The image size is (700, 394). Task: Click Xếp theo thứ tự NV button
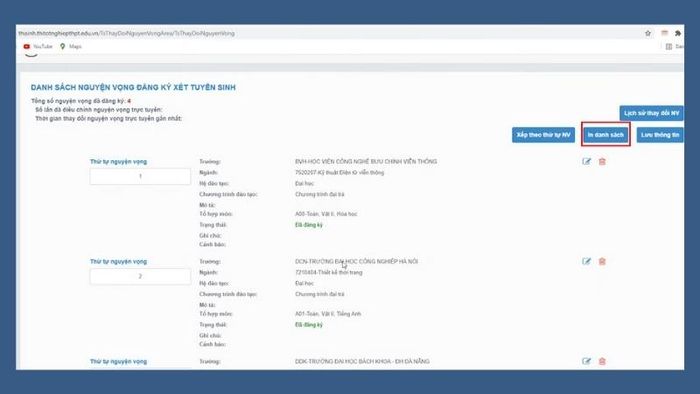pos(543,135)
